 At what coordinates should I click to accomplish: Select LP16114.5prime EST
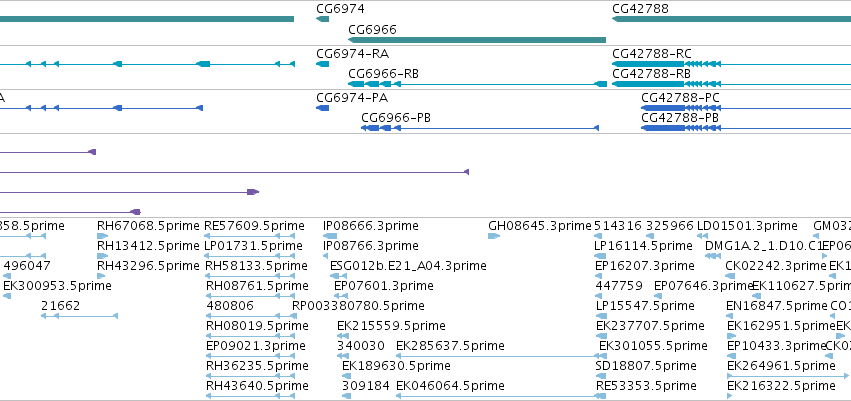(643, 246)
